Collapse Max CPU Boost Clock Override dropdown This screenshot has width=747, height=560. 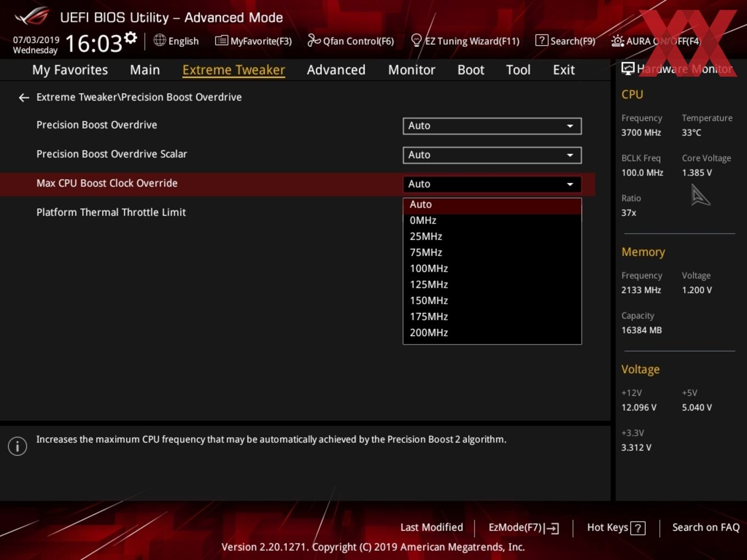[492, 184]
